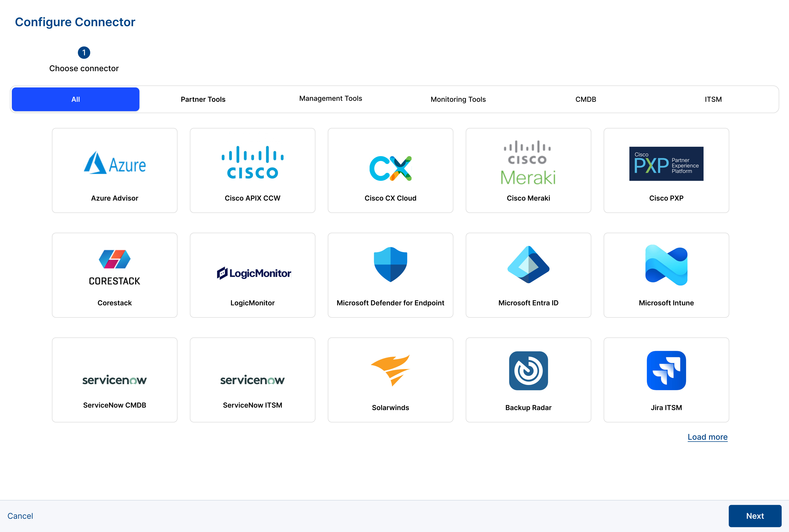
Task: Choose the Cisco CX Cloud logo
Action: click(390, 168)
